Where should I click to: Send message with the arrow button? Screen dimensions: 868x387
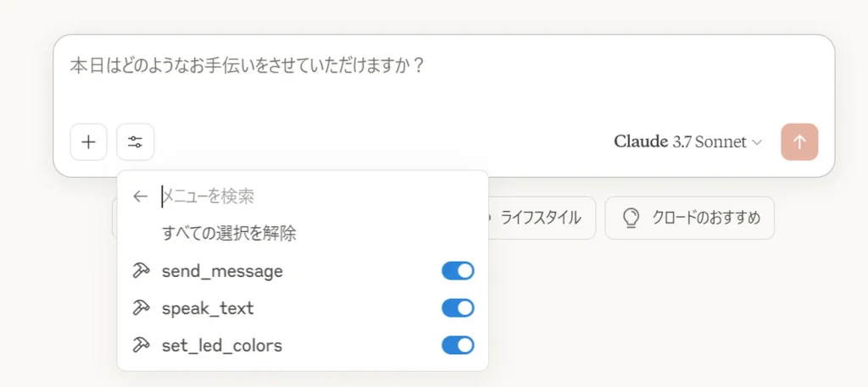tap(799, 142)
